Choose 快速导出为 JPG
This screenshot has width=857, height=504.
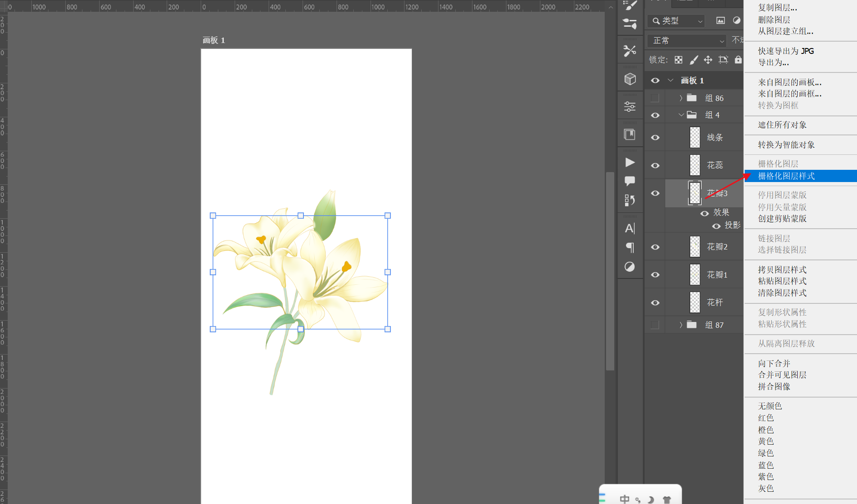tap(786, 51)
